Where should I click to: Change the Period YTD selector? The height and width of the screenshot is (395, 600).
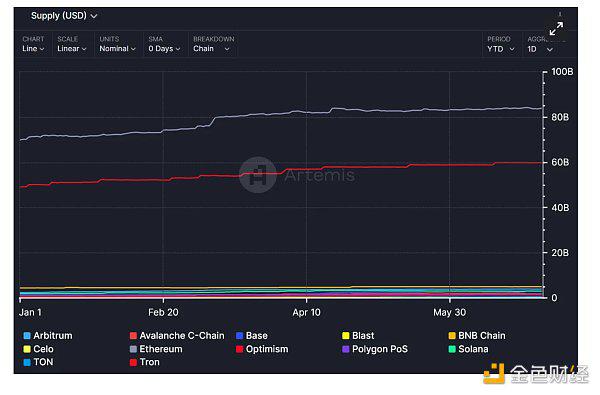(501, 49)
